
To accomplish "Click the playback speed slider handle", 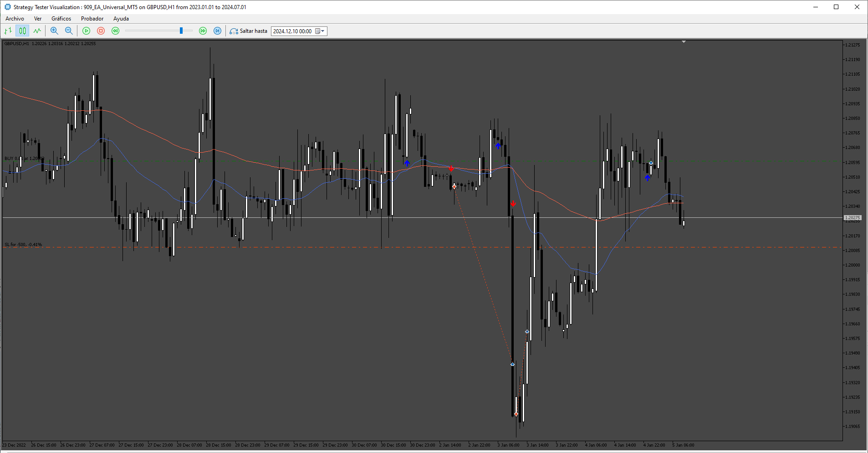I will [181, 31].
